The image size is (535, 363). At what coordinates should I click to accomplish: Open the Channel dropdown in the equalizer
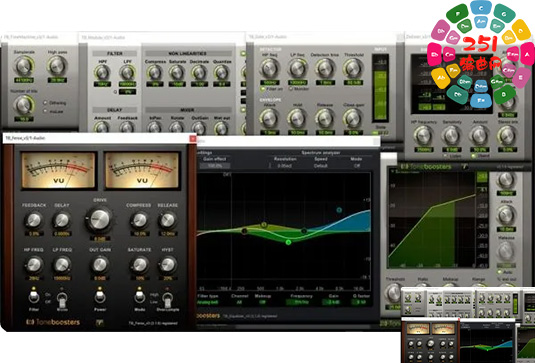(x=239, y=302)
